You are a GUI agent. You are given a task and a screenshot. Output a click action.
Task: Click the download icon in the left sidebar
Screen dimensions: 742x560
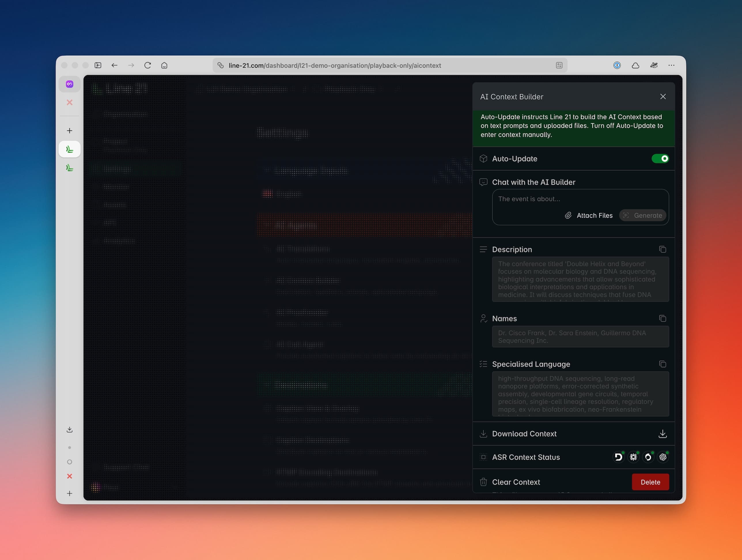click(69, 430)
